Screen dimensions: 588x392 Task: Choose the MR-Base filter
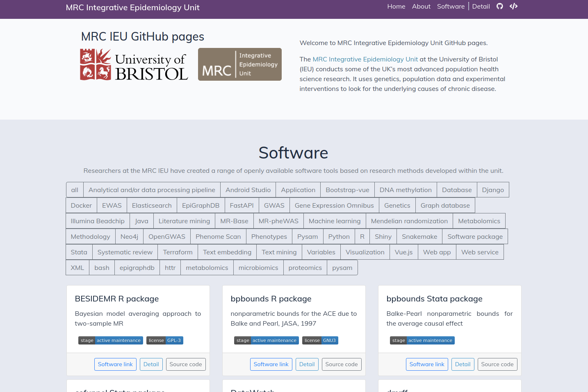tap(234, 221)
